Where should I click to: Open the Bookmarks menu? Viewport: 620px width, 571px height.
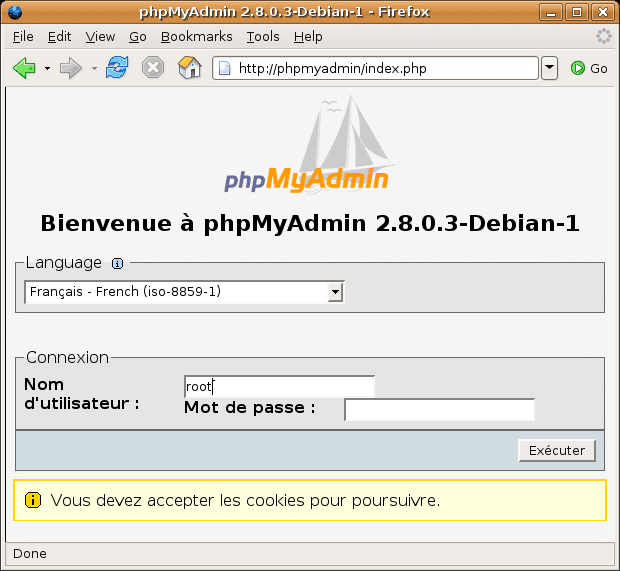pos(197,37)
